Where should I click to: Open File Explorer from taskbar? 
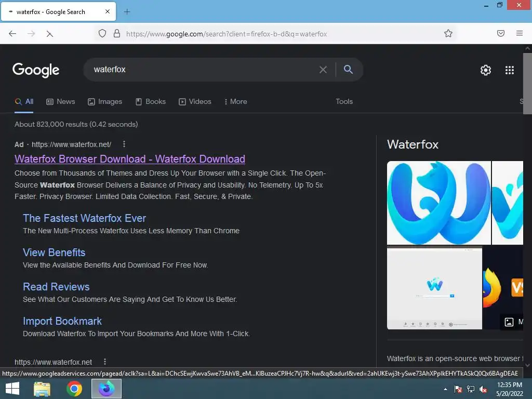pyautogui.click(x=42, y=389)
